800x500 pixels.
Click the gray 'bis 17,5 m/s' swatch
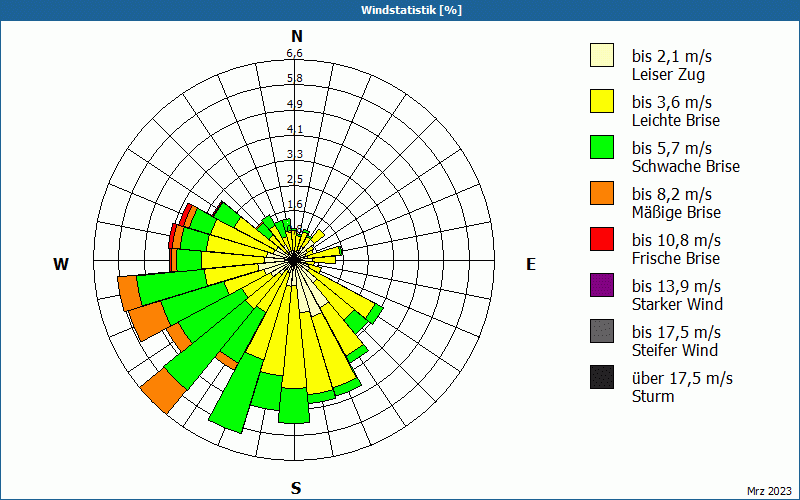tap(602, 331)
